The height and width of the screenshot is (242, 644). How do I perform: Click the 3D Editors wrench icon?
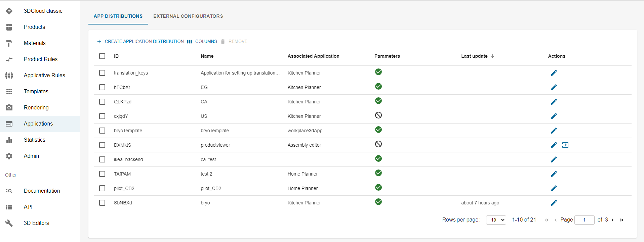[9, 223]
